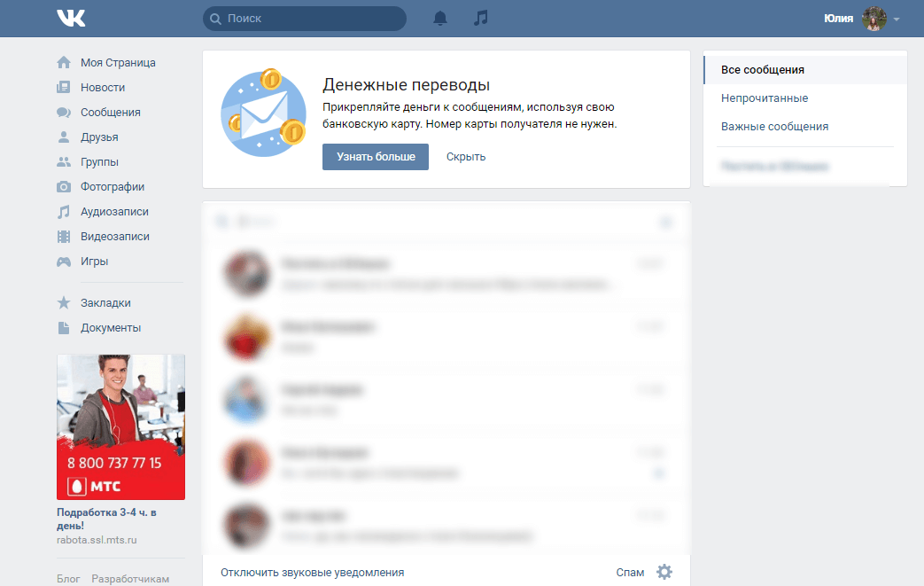The image size is (924, 586).
Task: Click the Сообщения speech bubble icon
Action: [64, 113]
